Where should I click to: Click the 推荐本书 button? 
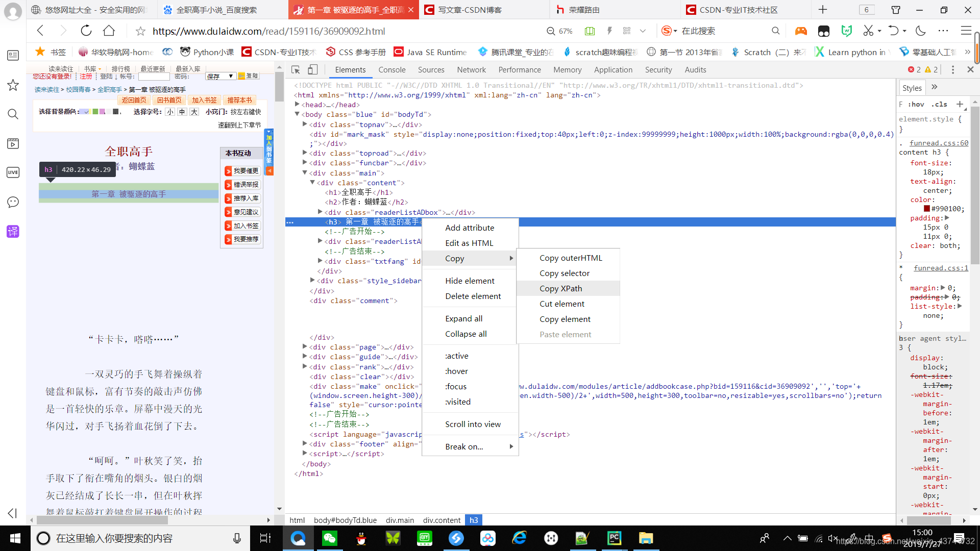point(239,100)
